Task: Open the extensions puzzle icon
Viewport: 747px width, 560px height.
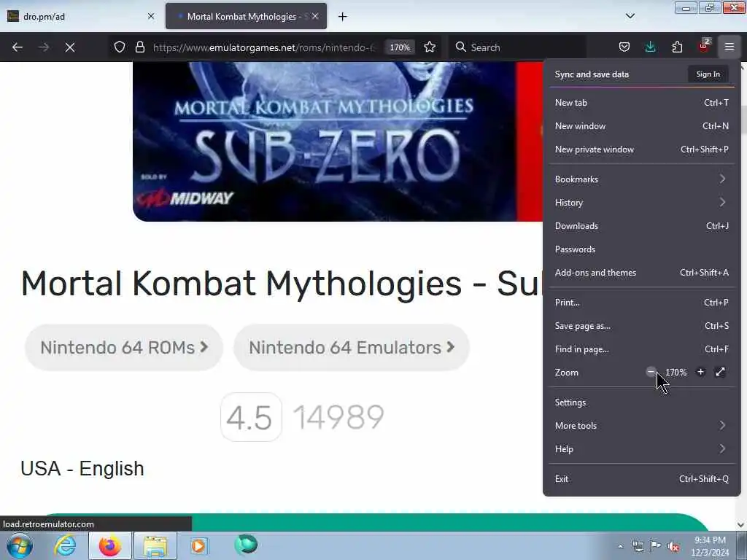Action: (677, 47)
